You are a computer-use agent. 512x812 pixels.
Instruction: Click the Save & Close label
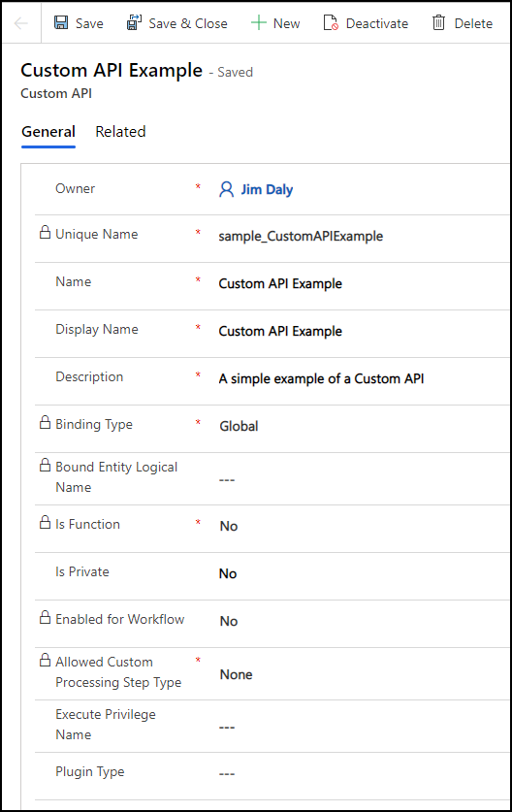click(188, 23)
